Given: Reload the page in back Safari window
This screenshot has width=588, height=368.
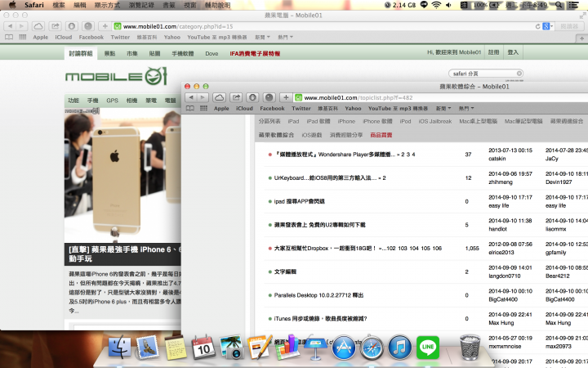Looking at the screenshot, I should [537, 26].
